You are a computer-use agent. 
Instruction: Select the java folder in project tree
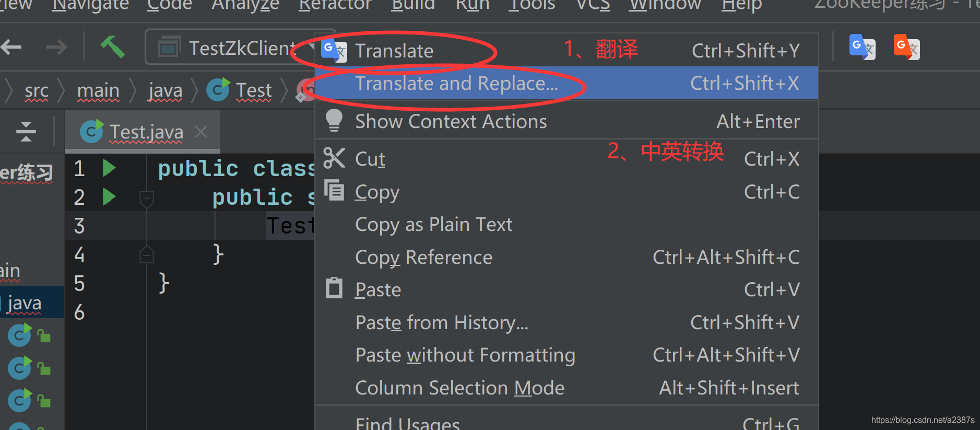[31, 303]
